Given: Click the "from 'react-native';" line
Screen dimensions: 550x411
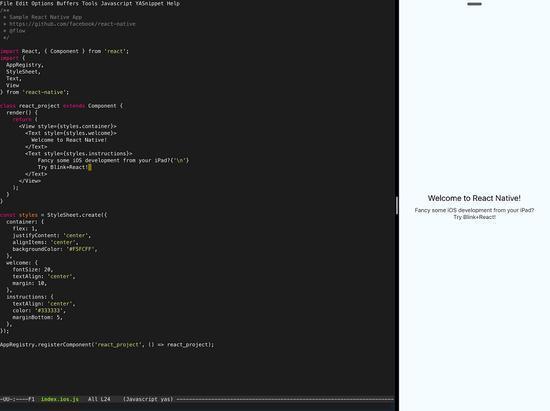Looking at the screenshot, I should (34, 92).
